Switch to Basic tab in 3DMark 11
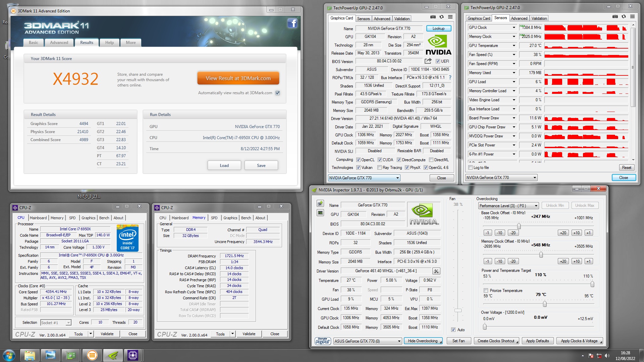The image size is (644, 362). point(33,43)
